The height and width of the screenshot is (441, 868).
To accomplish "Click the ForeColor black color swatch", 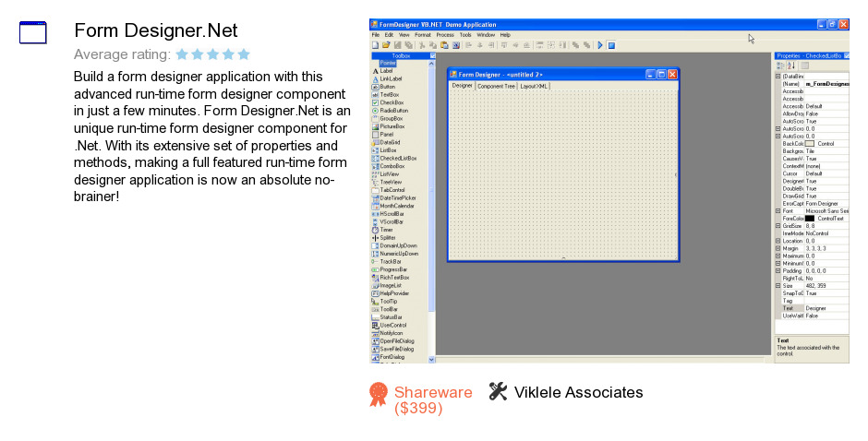I will pyautogui.click(x=809, y=219).
